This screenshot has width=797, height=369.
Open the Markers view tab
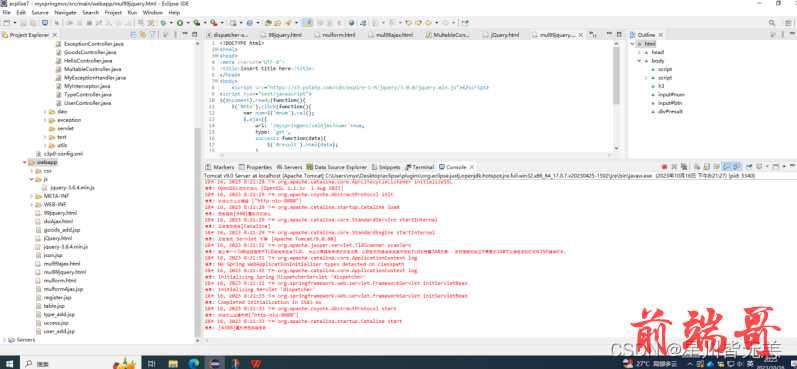click(220, 167)
